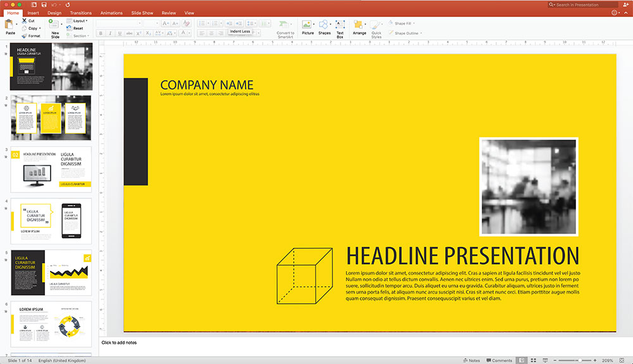The image size is (633, 364).
Task: Click the Copy button
Action: pyautogui.click(x=30, y=28)
